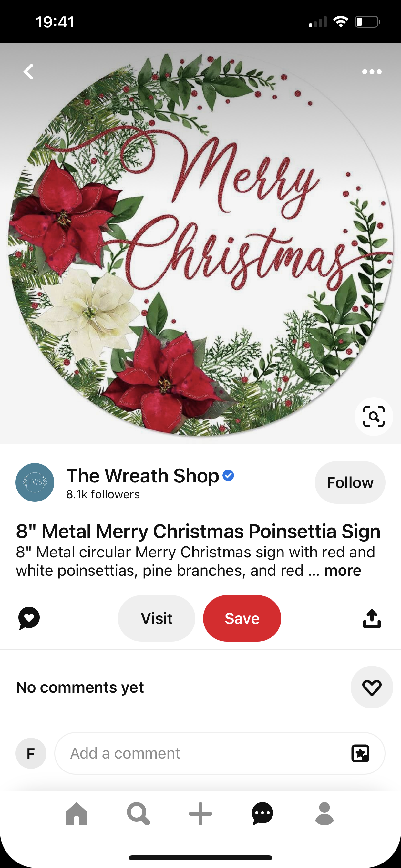This screenshot has height=868, width=401.
Task: Open the messages chat bubble tab
Action: pos(262,814)
